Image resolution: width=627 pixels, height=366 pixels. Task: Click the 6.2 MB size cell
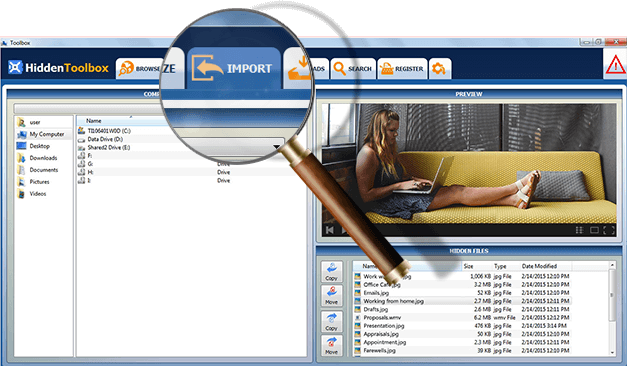[x=482, y=318]
